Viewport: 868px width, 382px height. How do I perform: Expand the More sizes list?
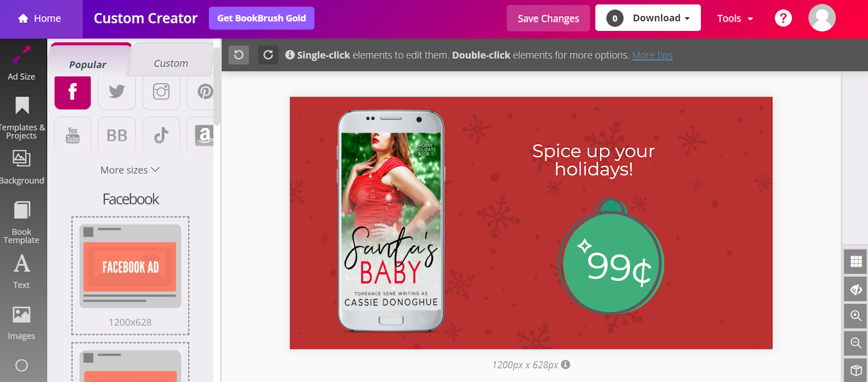point(130,170)
